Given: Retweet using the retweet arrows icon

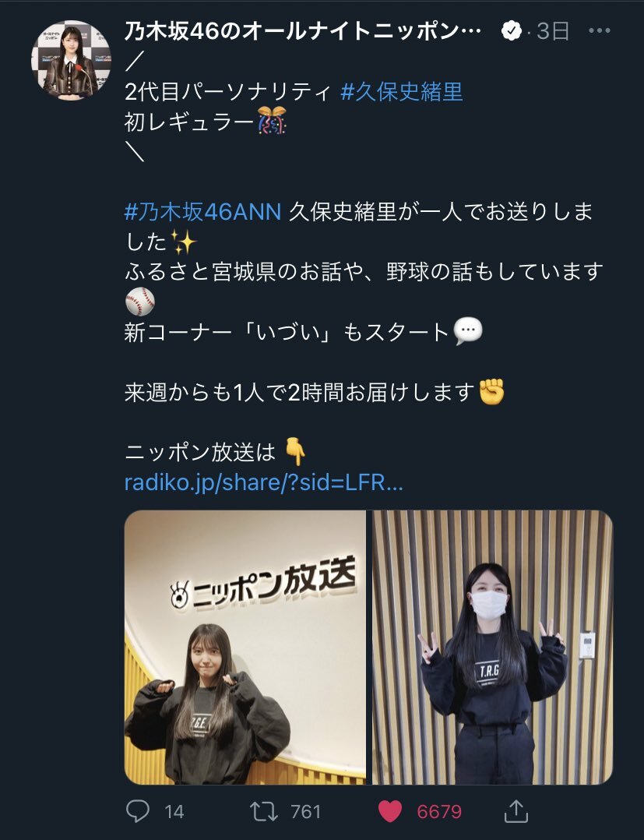Looking at the screenshot, I should pyautogui.click(x=264, y=811).
